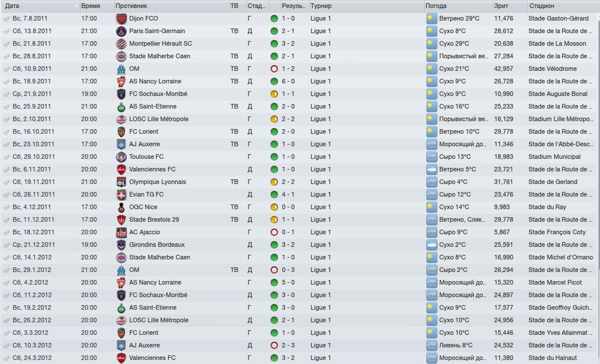This screenshot has height=364, width=600.
Task: Select the Montpellier Hérault SC logo
Action: (121, 43)
